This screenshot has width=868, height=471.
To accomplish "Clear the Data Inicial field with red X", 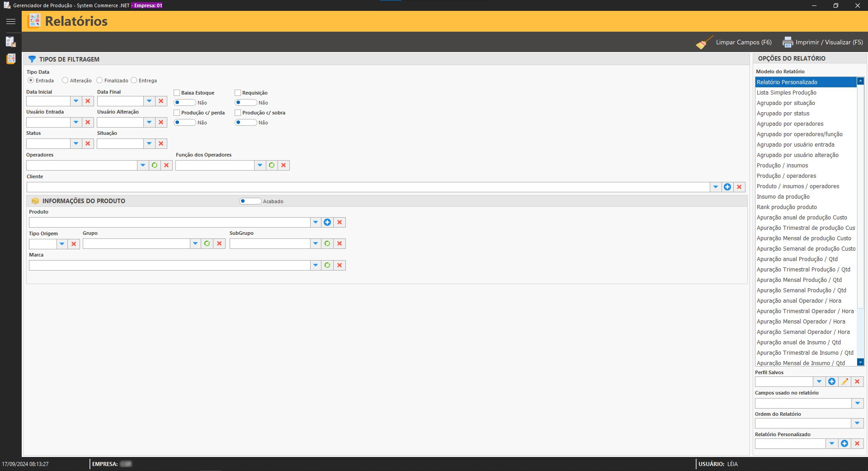I will (88, 101).
